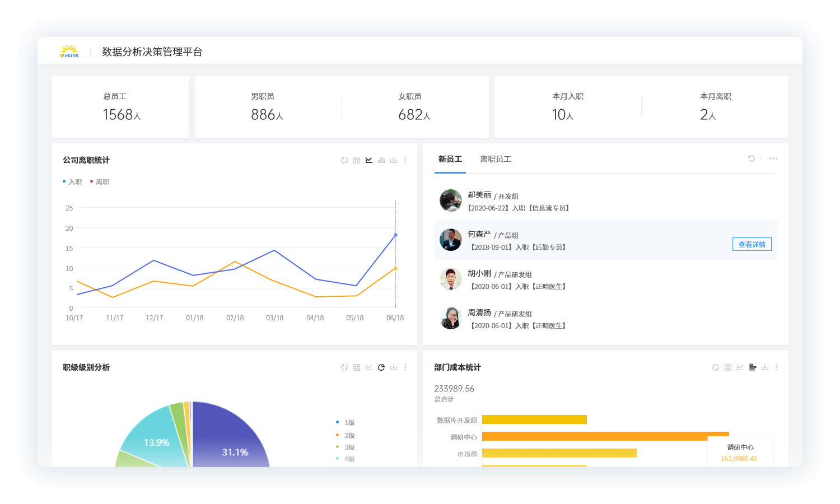The image size is (840, 504).
Task: Switch 公司离职统计 to bar chart view
Action: (x=381, y=160)
